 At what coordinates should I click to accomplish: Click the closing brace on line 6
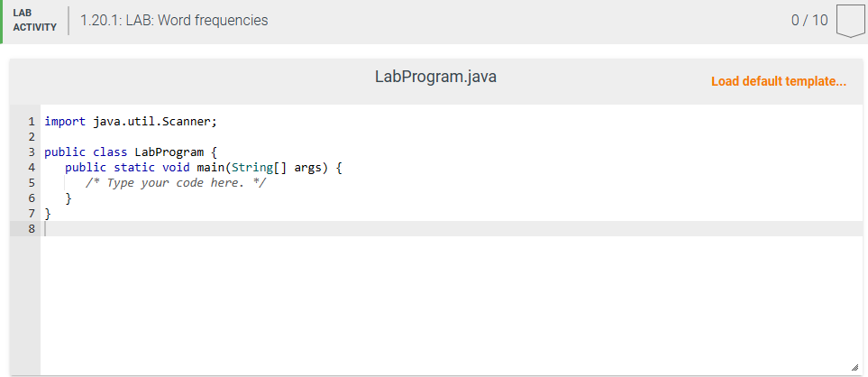coord(69,198)
